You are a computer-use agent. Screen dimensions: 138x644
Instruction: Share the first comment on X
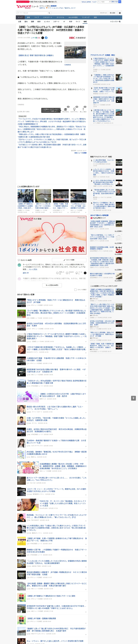click(x=85, y=273)
